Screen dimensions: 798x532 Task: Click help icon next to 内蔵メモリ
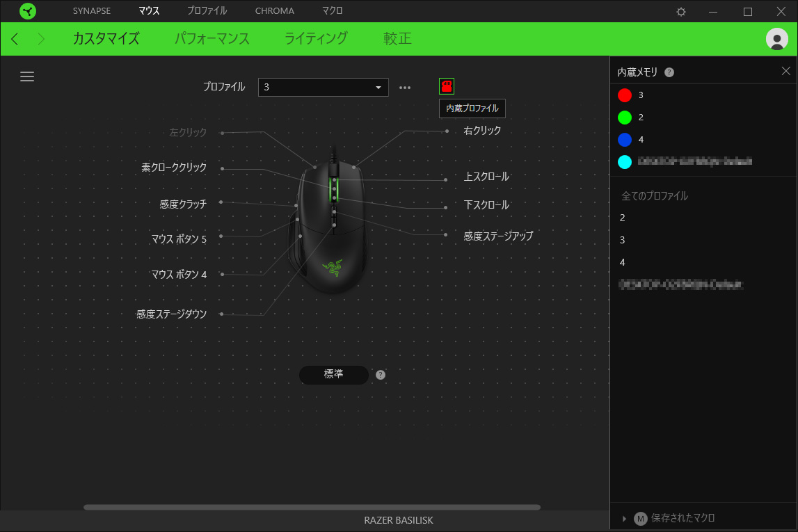click(669, 72)
